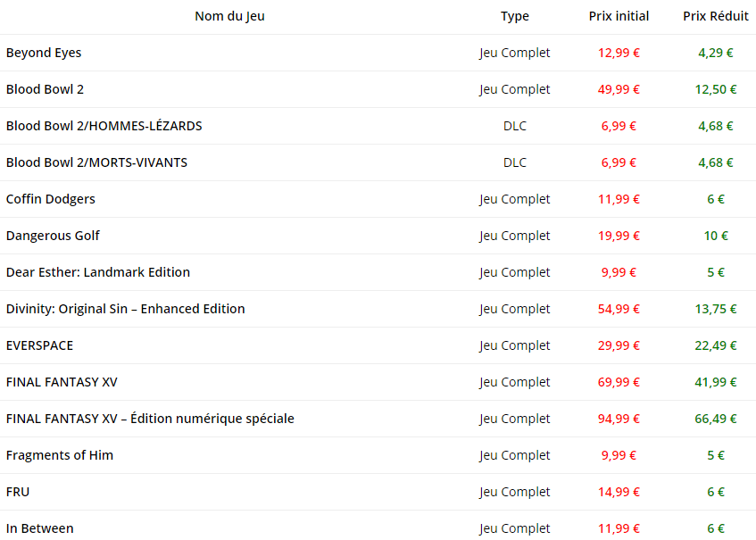Click the 22,49 € reduced price
The height and width of the screenshot is (540, 756).
point(715,345)
